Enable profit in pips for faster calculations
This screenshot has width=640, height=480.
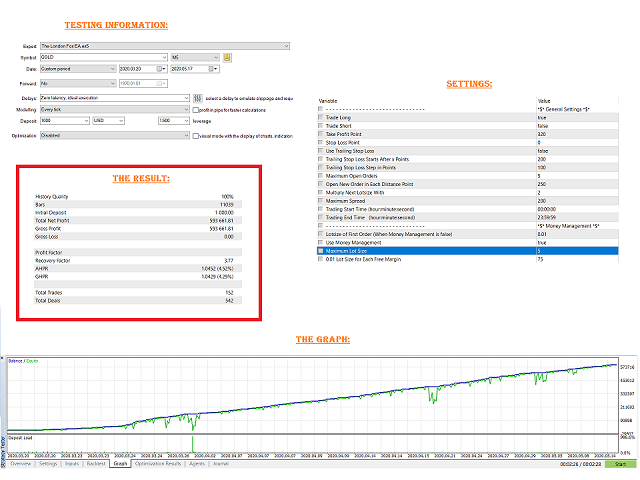tap(196, 110)
